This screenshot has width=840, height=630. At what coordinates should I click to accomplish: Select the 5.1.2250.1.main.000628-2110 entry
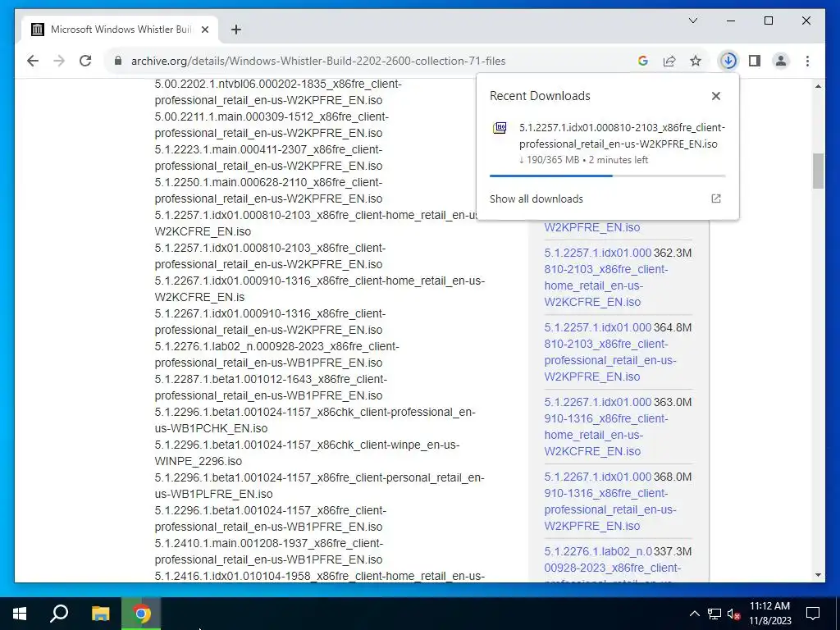pos(269,190)
